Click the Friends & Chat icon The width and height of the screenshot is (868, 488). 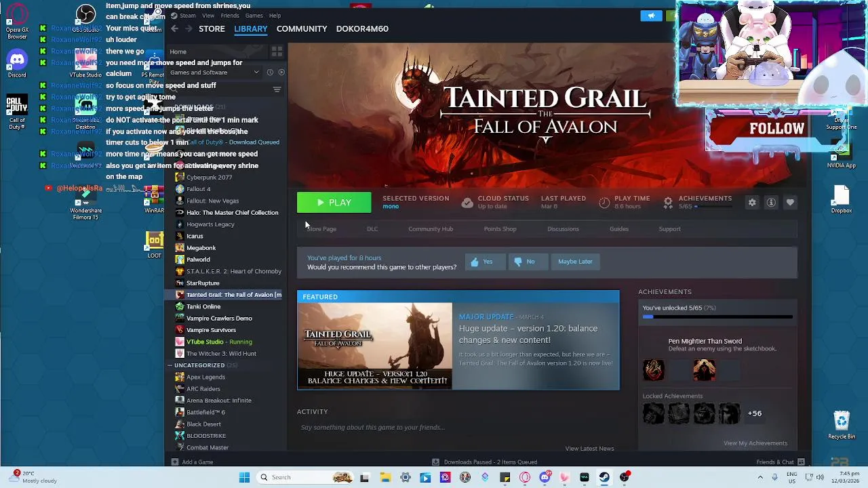(x=801, y=462)
